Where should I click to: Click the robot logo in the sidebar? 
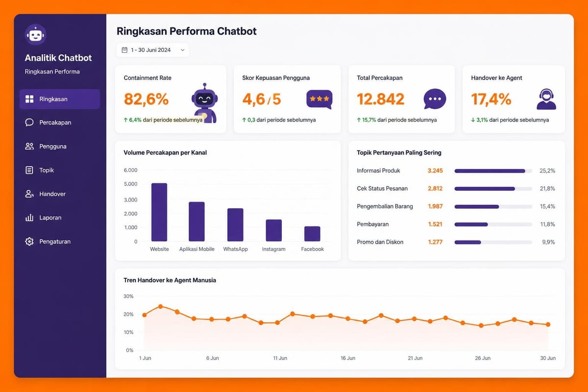(x=36, y=35)
